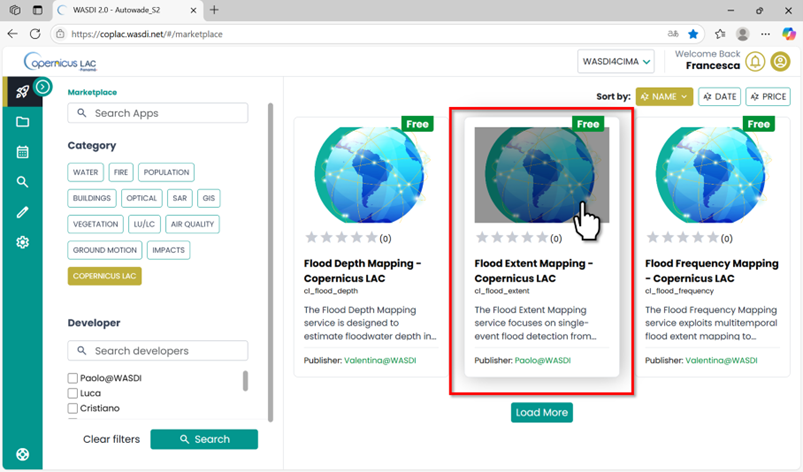Click the Search developers input field
The height and width of the screenshot is (472, 803).
pyautogui.click(x=158, y=351)
